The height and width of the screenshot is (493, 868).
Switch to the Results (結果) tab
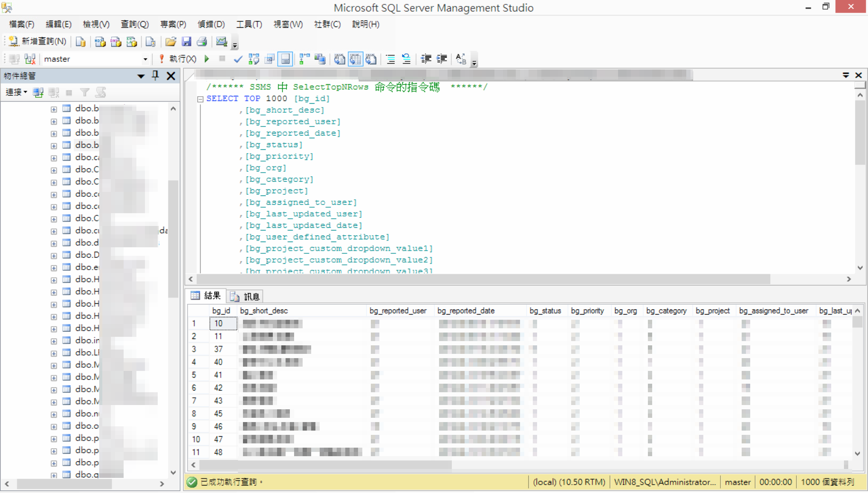tap(206, 296)
